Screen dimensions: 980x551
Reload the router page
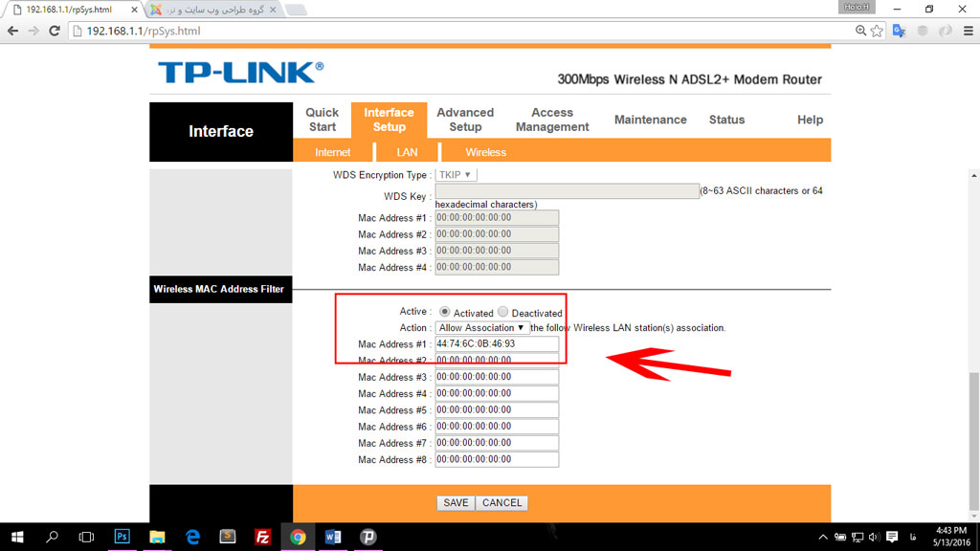pos(55,31)
